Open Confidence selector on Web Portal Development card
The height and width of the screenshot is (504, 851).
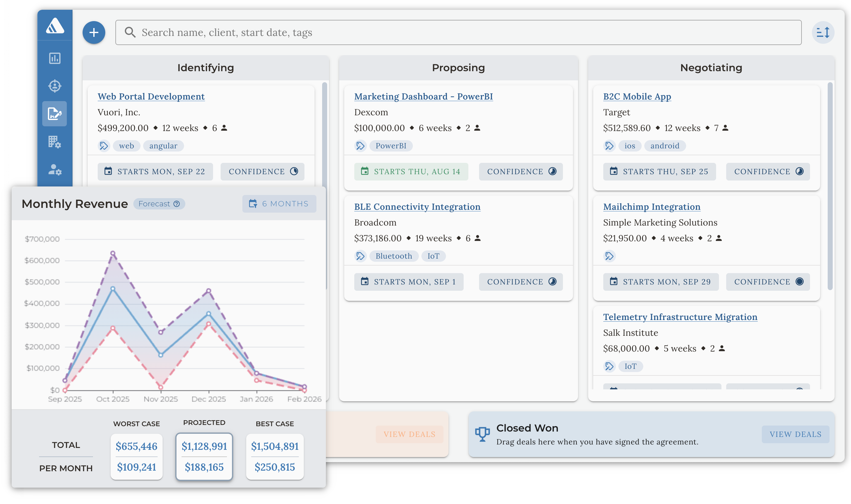pos(262,171)
